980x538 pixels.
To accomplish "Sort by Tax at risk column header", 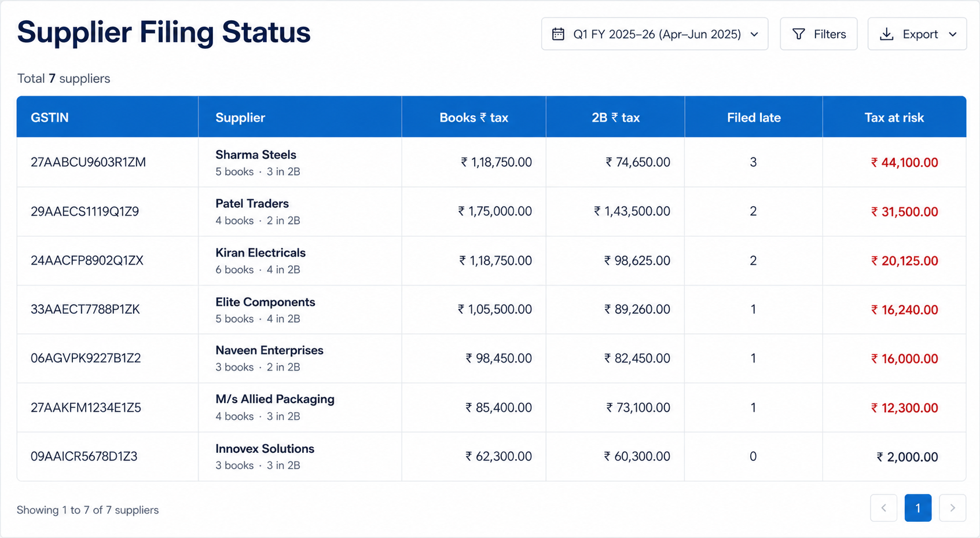I will click(x=894, y=118).
